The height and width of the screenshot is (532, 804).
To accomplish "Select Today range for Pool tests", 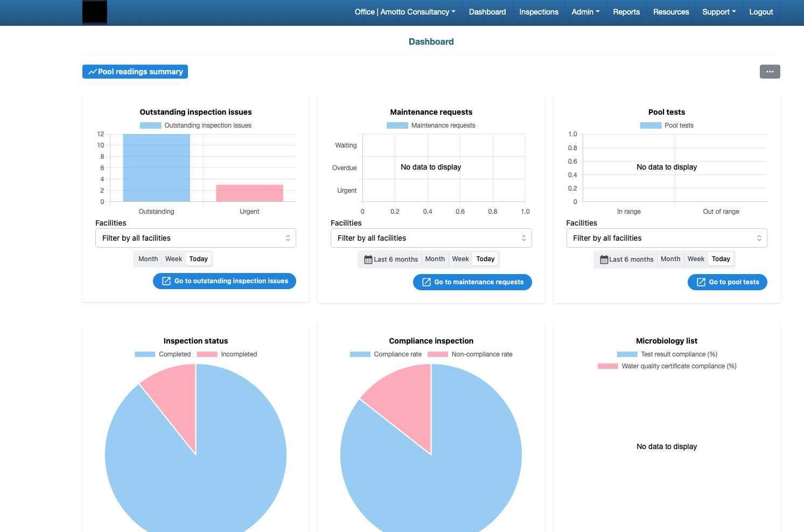I will (721, 259).
